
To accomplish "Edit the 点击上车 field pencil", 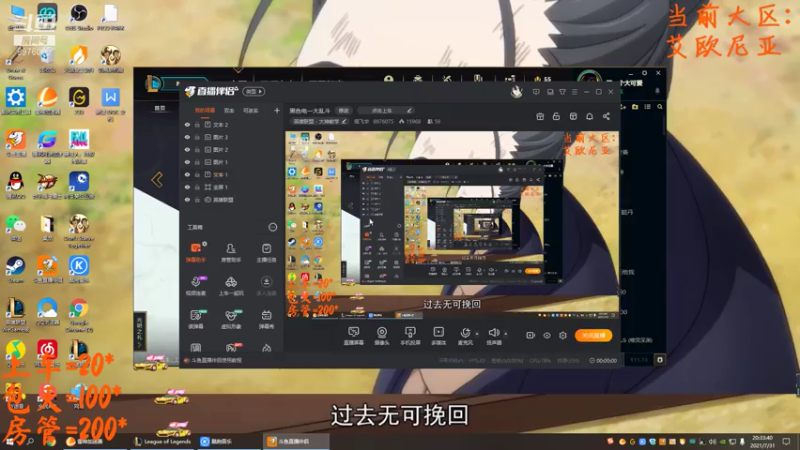I will pyautogui.click(x=409, y=110).
